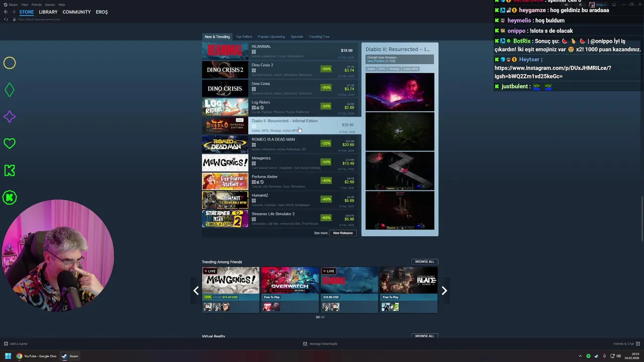Open the COMMUNITY section
Viewport: 644px width, 362px height.
pos(76,12)
